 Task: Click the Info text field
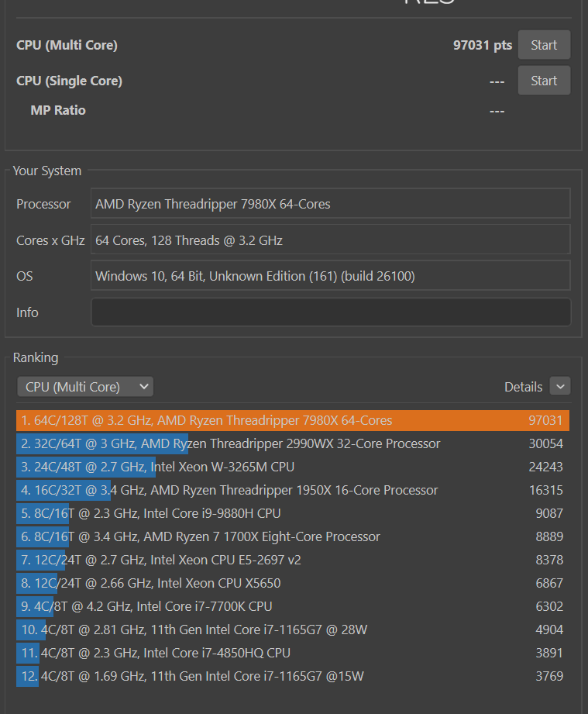click(x=330, y=312)
